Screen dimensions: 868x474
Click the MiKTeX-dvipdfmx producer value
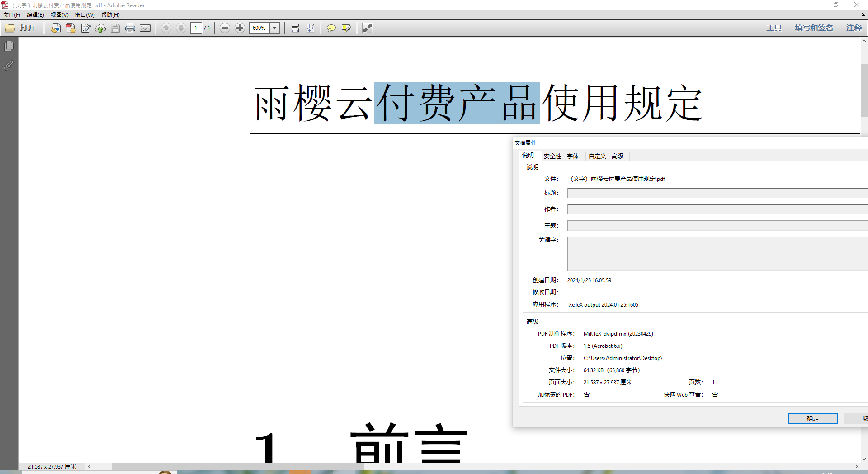618,334
